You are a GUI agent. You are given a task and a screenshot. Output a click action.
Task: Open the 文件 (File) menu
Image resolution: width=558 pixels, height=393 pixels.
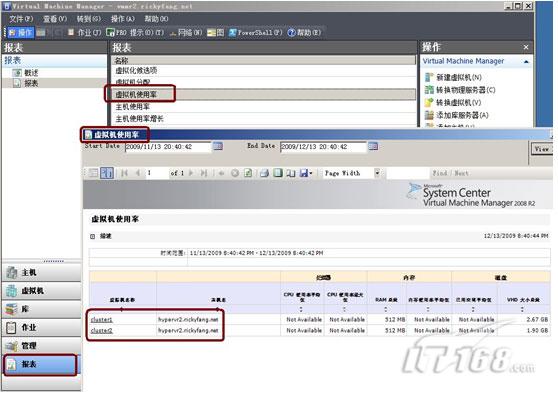tap(21, 19)
